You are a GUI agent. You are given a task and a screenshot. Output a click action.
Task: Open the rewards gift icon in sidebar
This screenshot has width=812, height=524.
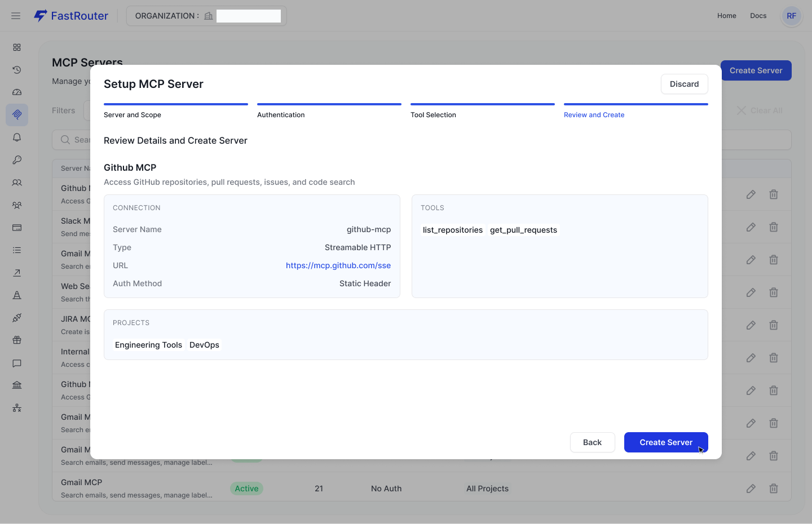16,340
